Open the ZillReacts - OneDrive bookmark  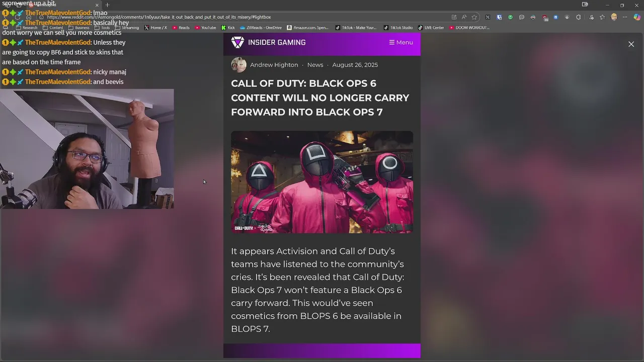click(261, 28)
